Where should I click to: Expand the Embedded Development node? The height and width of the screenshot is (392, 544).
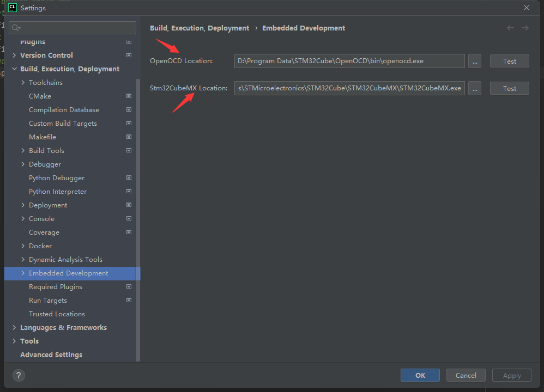pyautogui.click(x=23, y=273)
